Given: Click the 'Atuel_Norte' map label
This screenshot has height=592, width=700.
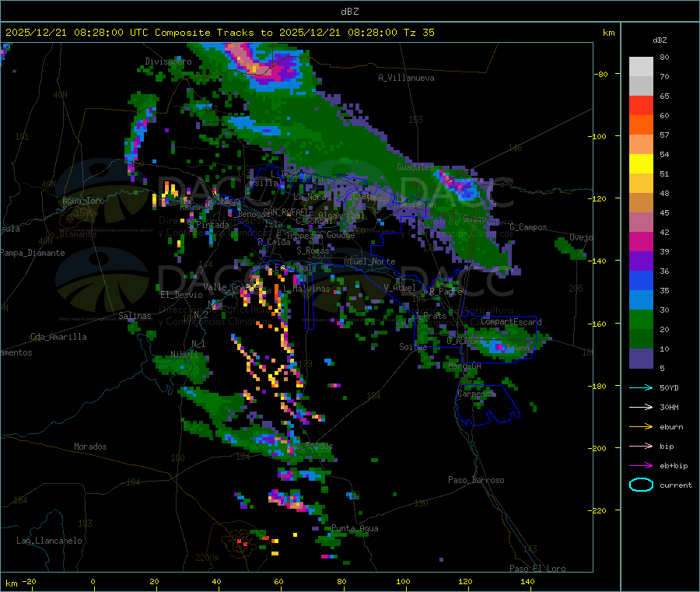Looking at the screenshot, I should tap(369, 261).
